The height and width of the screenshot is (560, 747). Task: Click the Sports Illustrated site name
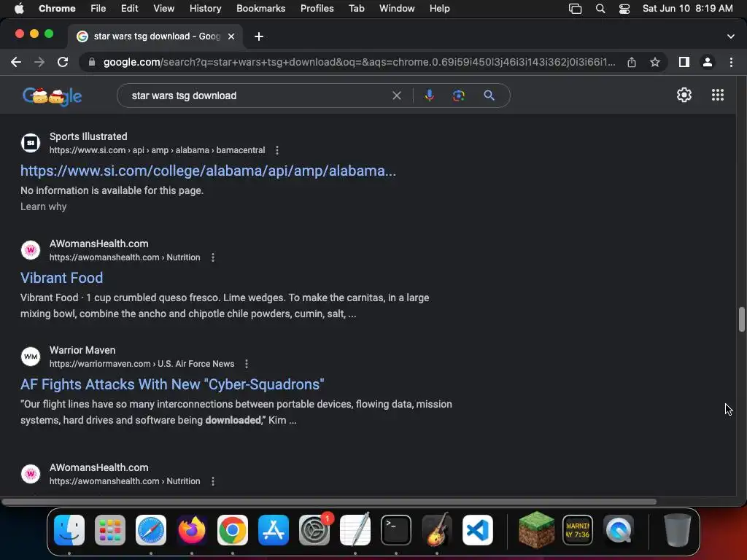click(x=88, y=136)
